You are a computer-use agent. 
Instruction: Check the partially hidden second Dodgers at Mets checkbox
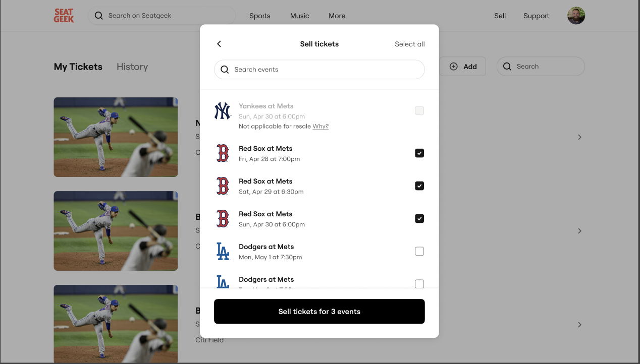419,284
